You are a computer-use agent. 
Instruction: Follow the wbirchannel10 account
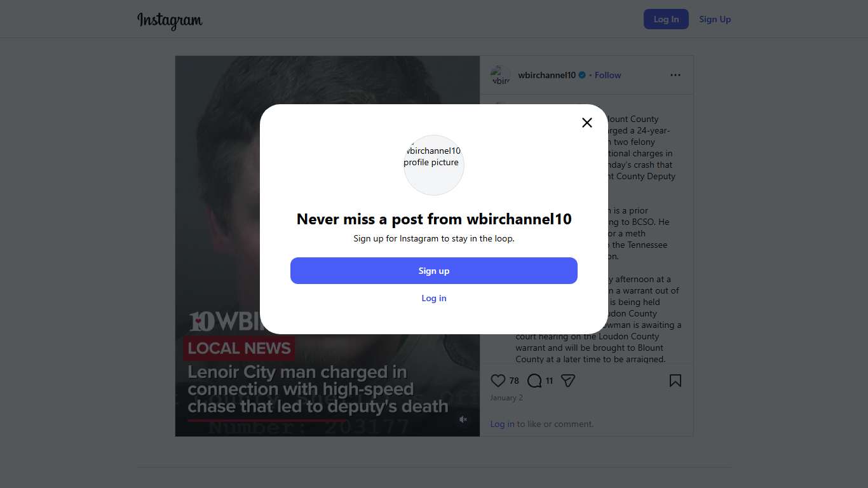[608, 75]
